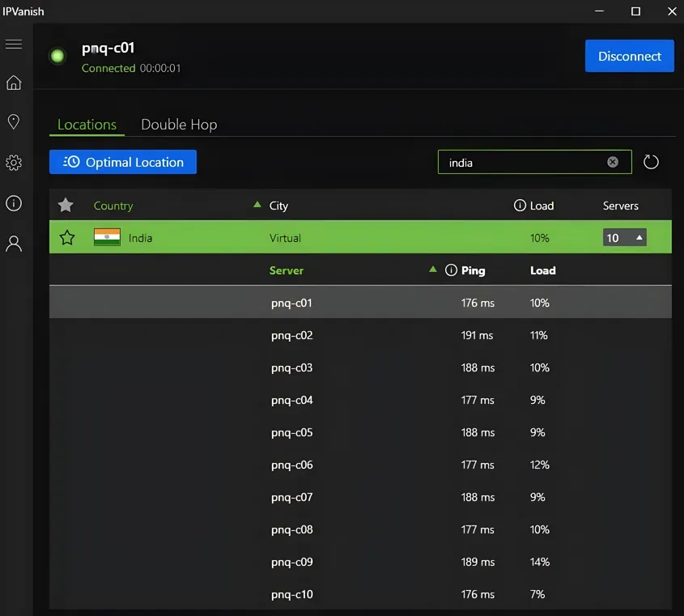The width and height of the screenshot is (684, 616).
Task: Switch to the Locations tab
Action: 87,125
